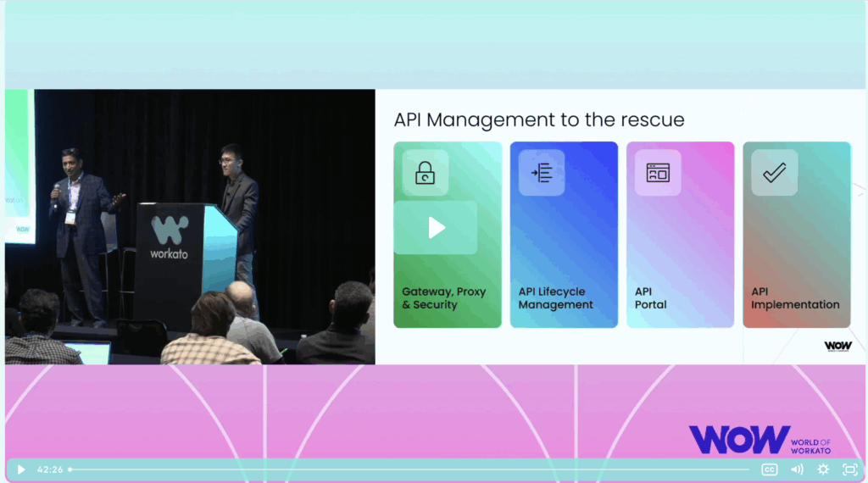Image resolution: width=868 pixels, height=483 pixels.
Task: Click the API Portal window icon
Action: (657, 173)
